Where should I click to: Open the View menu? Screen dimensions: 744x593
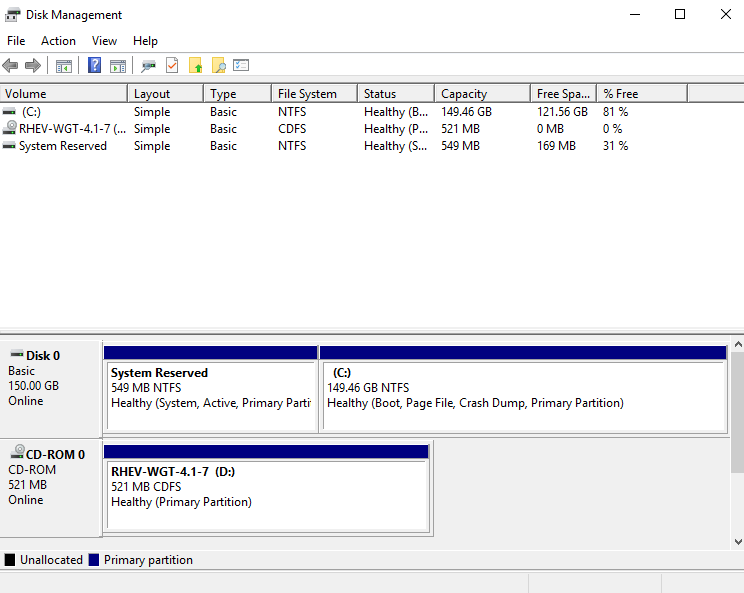(x=104, y=41)
